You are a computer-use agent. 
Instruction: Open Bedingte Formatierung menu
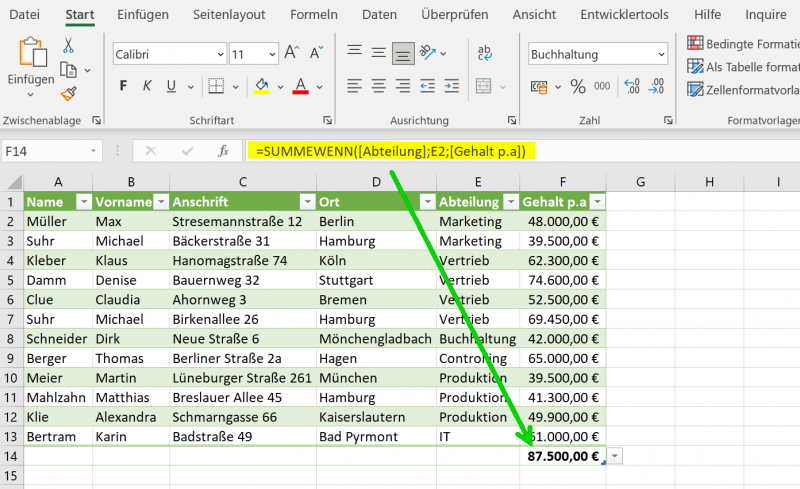click(x=743, y=44)
